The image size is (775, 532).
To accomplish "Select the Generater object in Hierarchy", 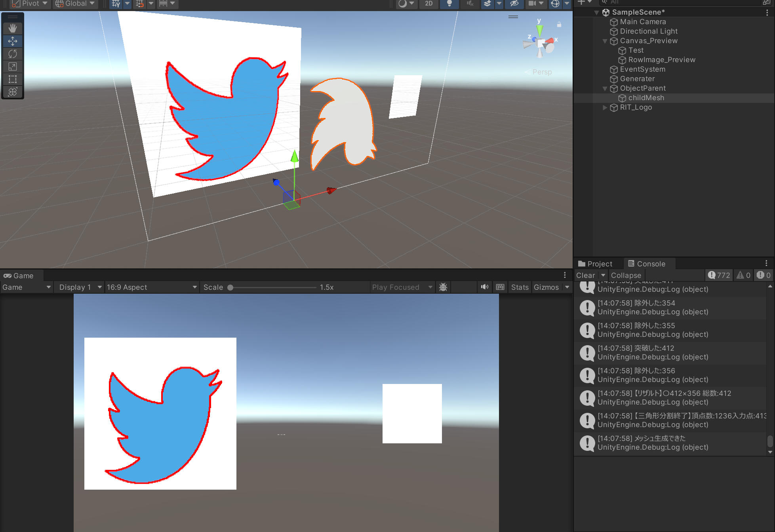I will click(x=637, y=79).
